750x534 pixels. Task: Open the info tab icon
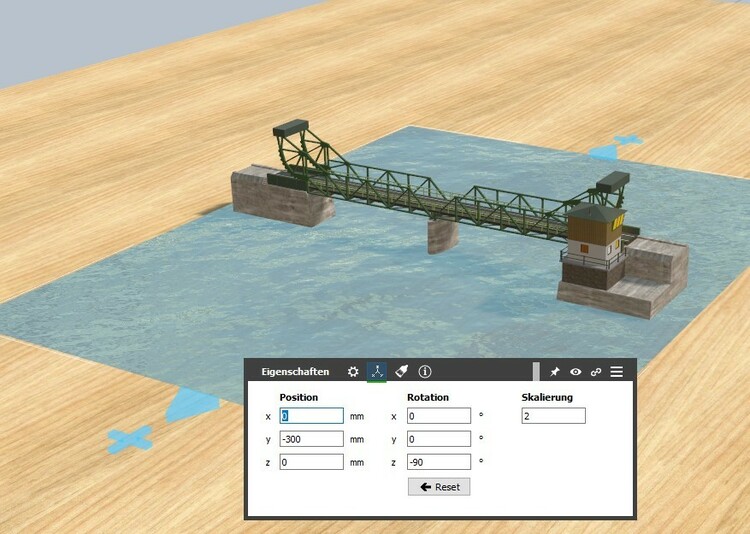[425, 372]
